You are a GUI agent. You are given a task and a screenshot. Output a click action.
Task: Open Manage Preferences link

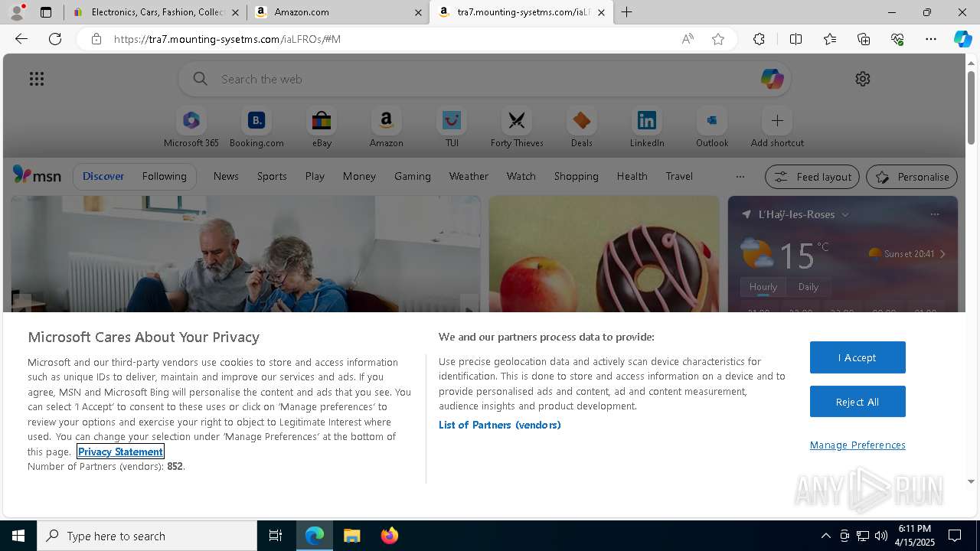[x=857, y=445]
